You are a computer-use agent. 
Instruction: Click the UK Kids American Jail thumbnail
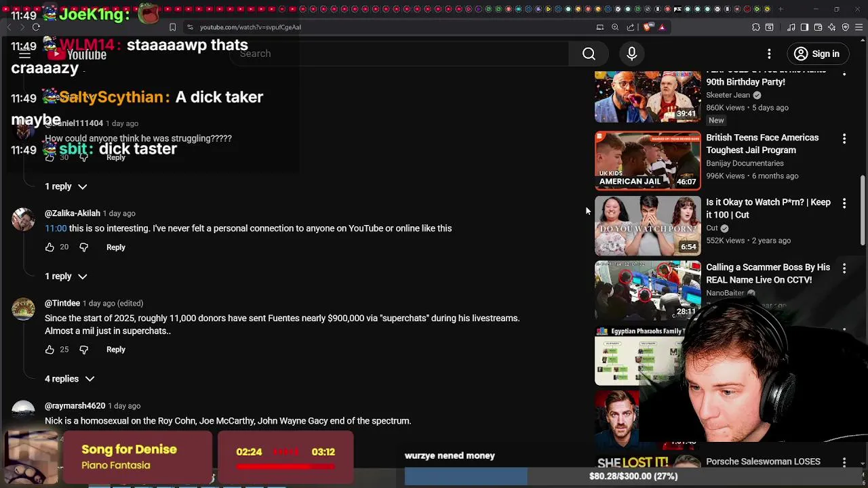coord(648,161)
